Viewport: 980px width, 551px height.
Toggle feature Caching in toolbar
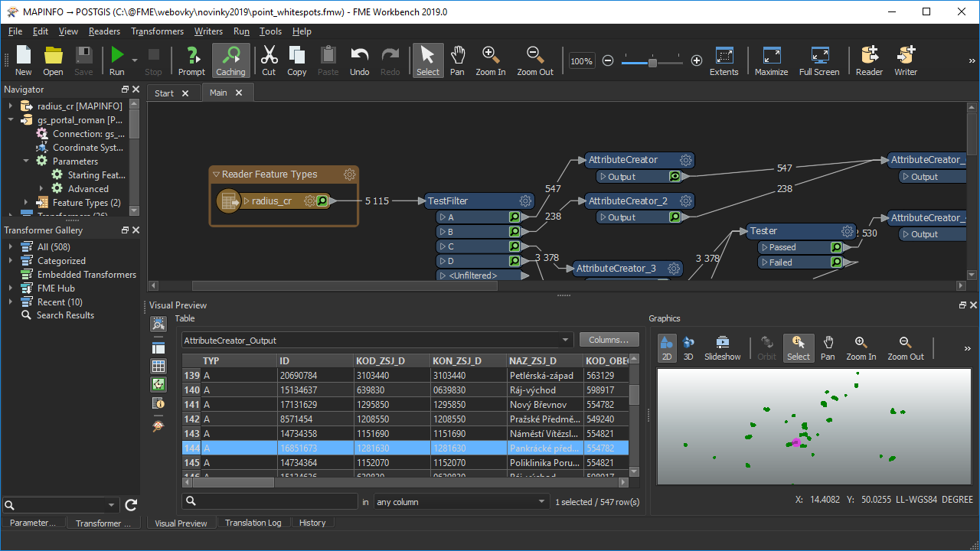point(230,61)
